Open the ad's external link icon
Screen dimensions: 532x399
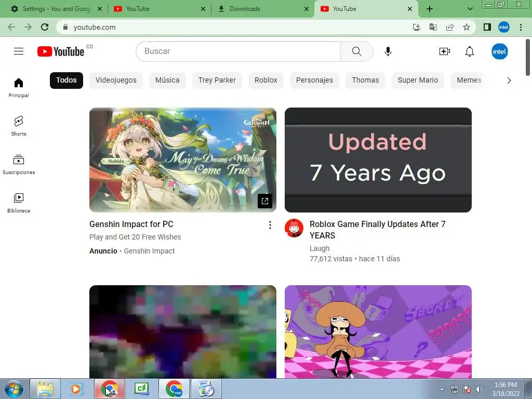click(x=264, y=201)
